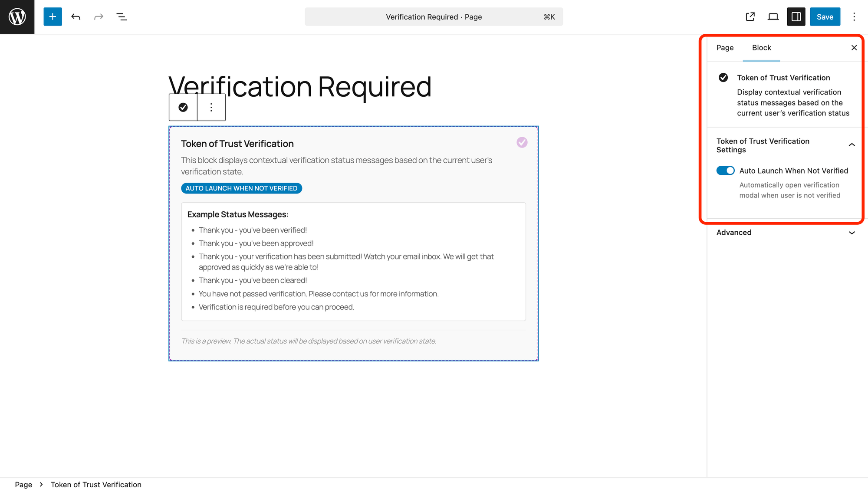868x489 pixels.
Task: Collapse Token of Trust Verification Settings panel
Action: click(852, 145)
